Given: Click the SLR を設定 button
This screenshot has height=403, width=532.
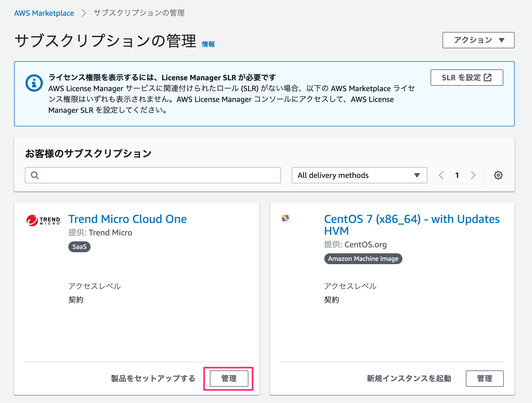Looking at the screenshot, I should point(467,77).
